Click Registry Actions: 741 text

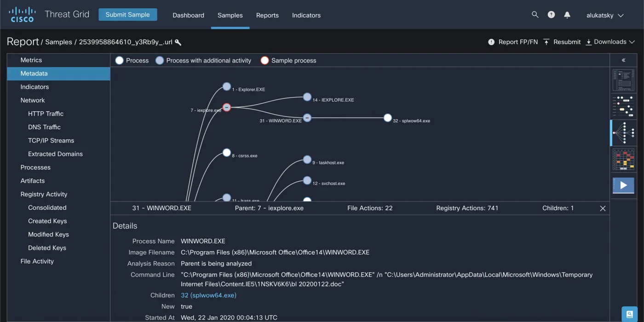coord(467,208)
